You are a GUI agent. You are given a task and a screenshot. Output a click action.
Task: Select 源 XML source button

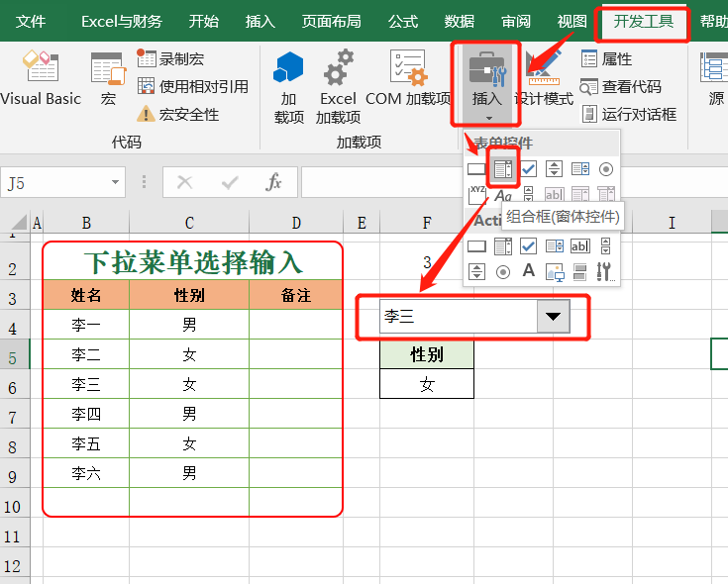tap(714, 78)
